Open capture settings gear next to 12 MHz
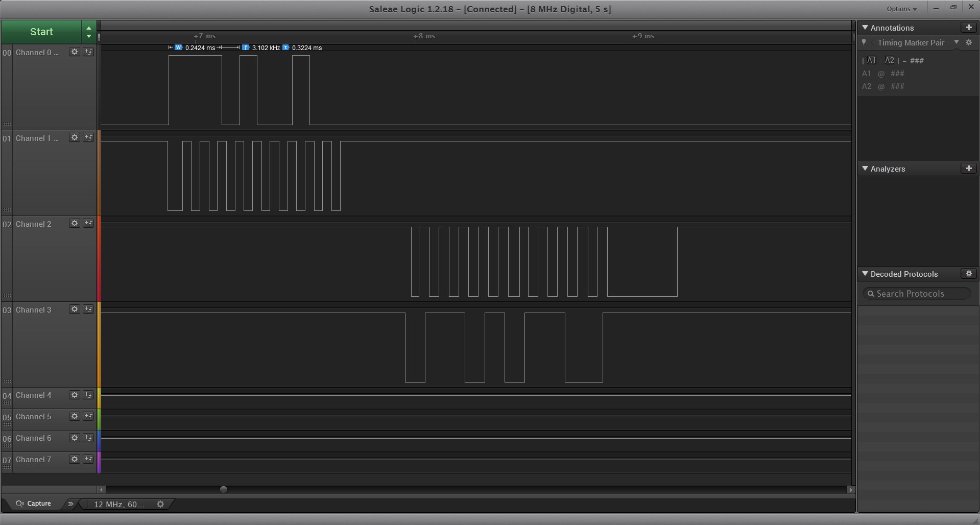This screenshot has height=525, width=980. (x=160, y=504)
